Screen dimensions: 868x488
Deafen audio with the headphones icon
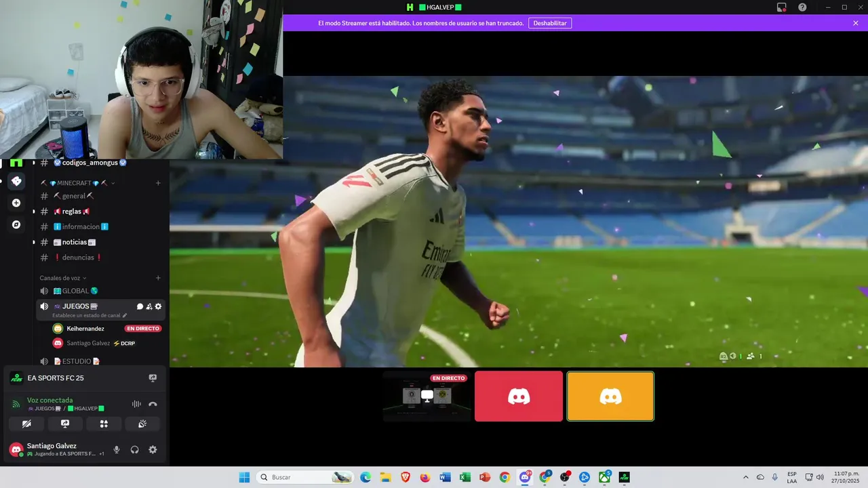(x=134, y=449)
